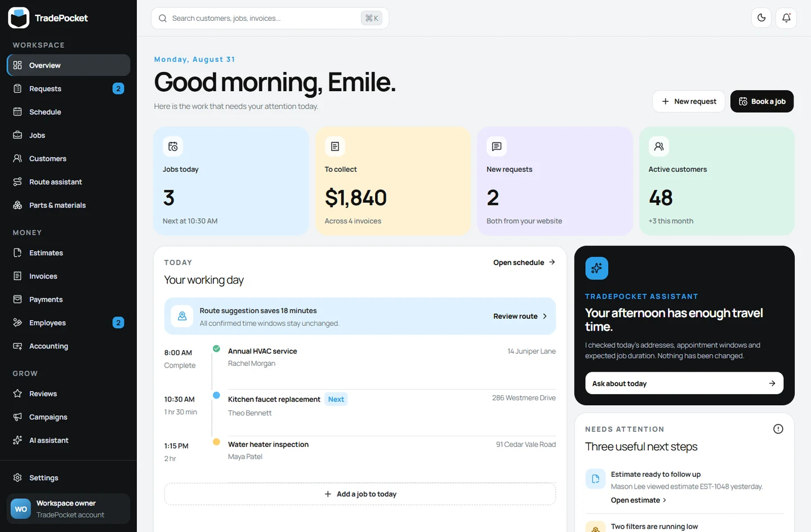Image resolution: width=811 pixels, height=532 pixels.
Task: Click the Open estimate link
Action: pyautogui.click(x=639, y=500)
